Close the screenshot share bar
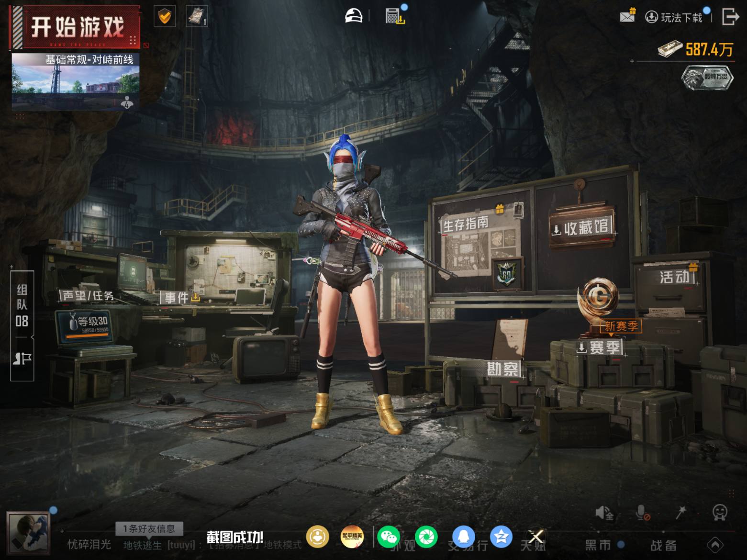The height and width of the screenshot is (560, 747). tap(536, 537)
